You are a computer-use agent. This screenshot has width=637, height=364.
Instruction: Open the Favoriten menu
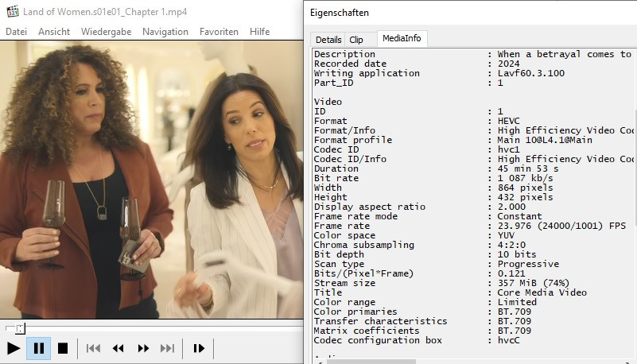(x=219, y=32)
